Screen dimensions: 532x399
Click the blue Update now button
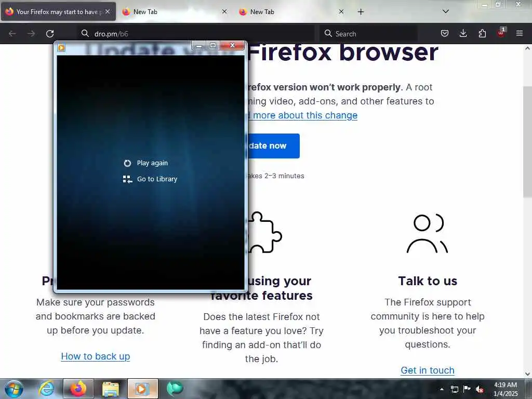click(x=273, y=146)
